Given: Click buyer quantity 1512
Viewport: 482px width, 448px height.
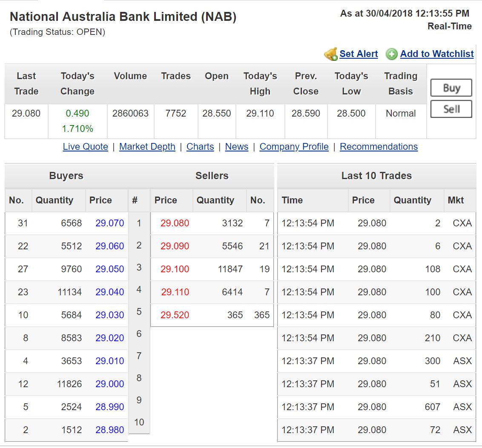Looking at the screenshot, I should (x=71, y=430).
